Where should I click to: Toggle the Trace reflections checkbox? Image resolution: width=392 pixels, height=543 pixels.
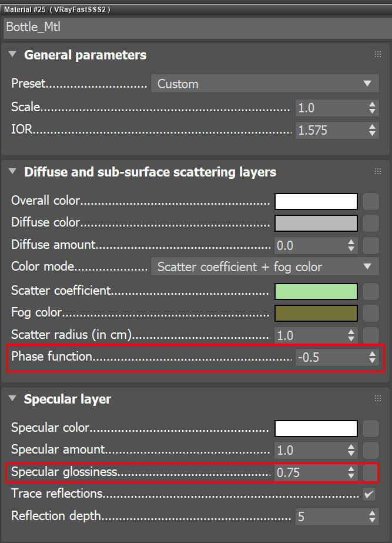[x=369, y=494]
